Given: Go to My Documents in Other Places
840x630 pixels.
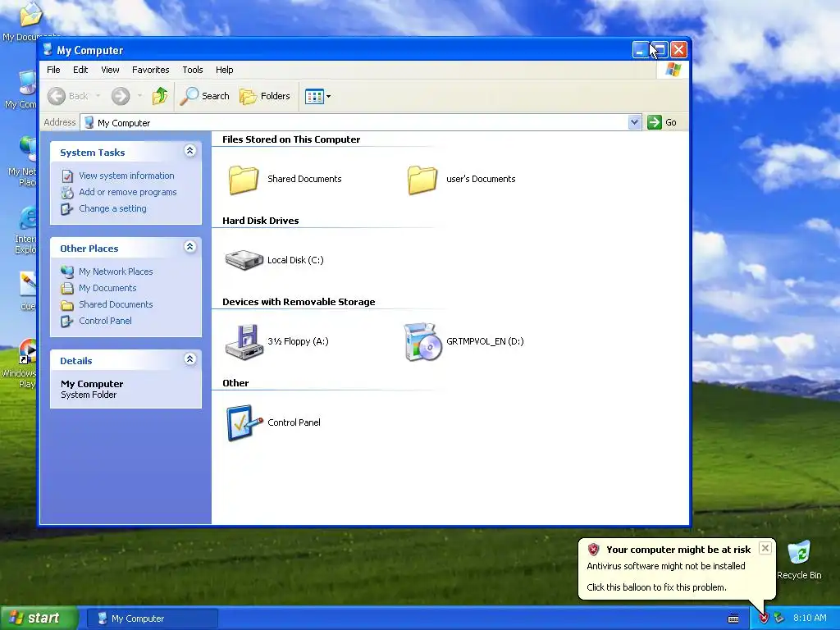Looking at the screenshot, I should coord(107,288).
